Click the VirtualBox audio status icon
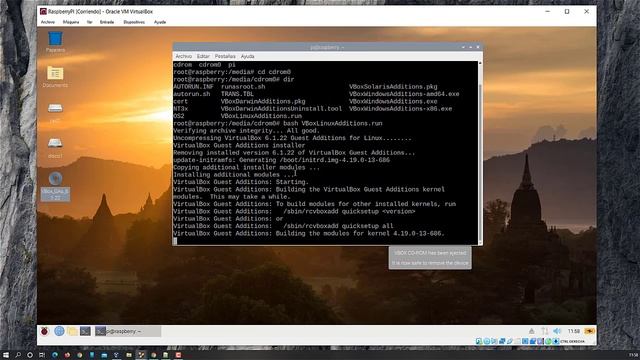Image resolution: width=640 pixels, height=360 pixels. (493, 341)
